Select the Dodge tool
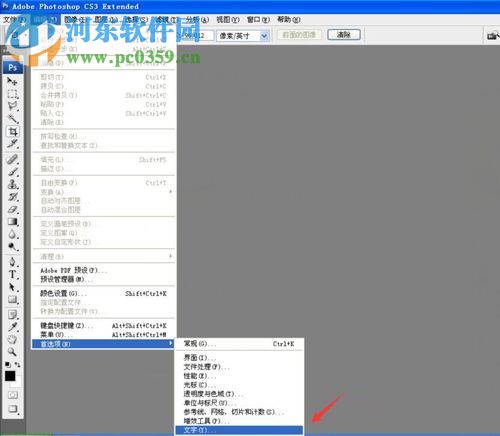This screenshot has width=500, height=436. click(12, 247)
